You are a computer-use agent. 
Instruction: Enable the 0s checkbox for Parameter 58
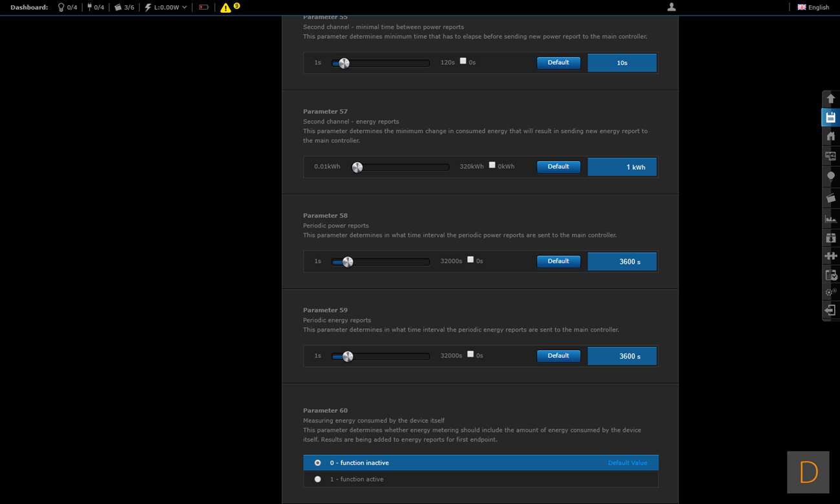(470, 260)
